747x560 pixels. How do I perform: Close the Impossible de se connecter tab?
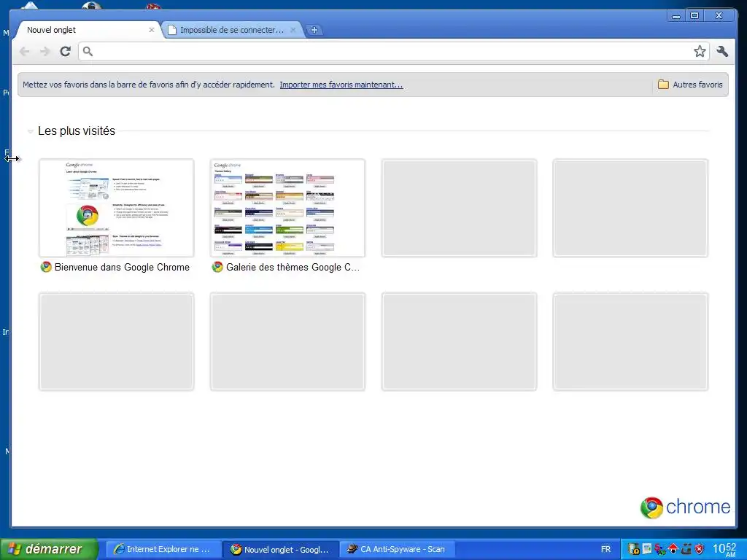[293, 30]
